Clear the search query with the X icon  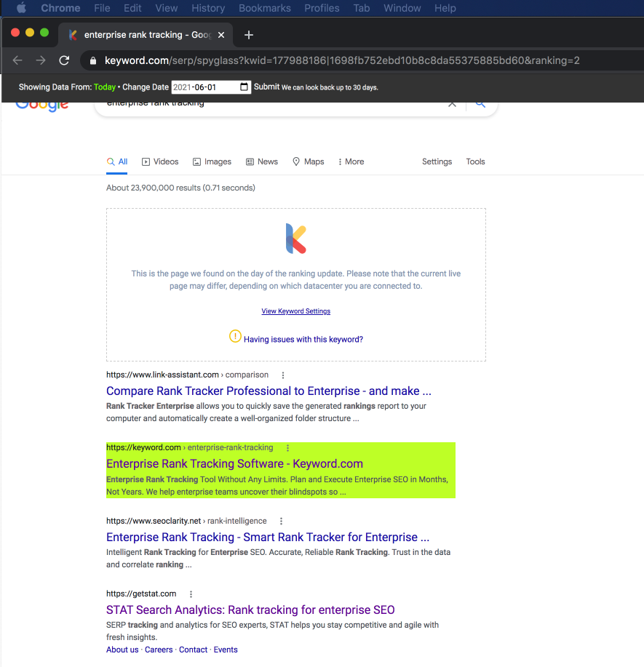point(452,104)
